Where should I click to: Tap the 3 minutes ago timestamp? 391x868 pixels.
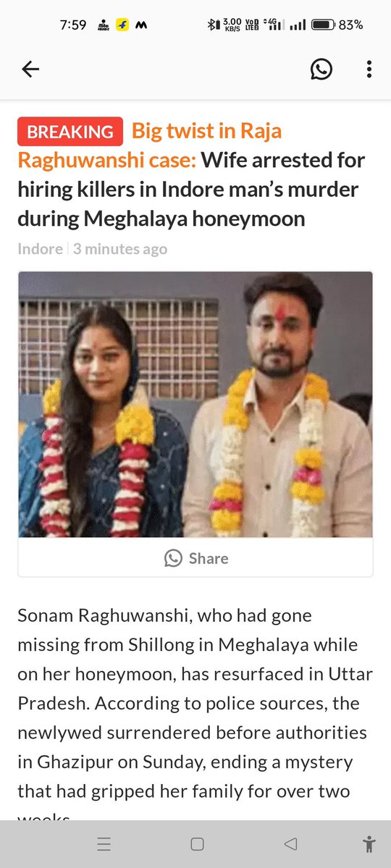(119, 249)
